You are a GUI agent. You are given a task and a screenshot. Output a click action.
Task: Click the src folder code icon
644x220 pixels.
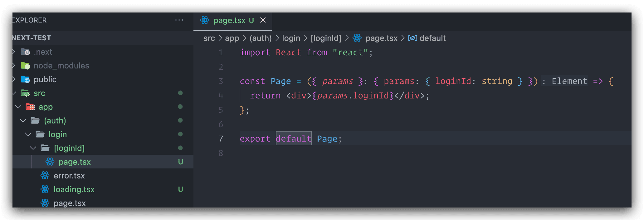25,93
